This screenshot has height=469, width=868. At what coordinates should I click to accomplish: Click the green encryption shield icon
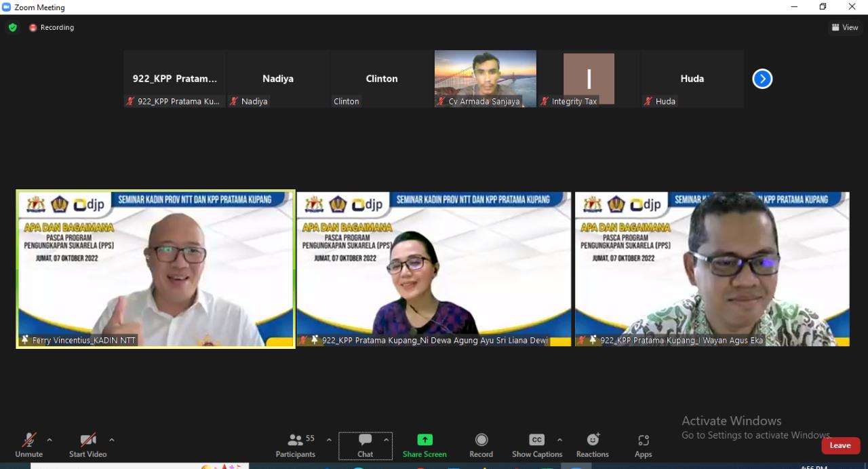(x=13, y=28)
